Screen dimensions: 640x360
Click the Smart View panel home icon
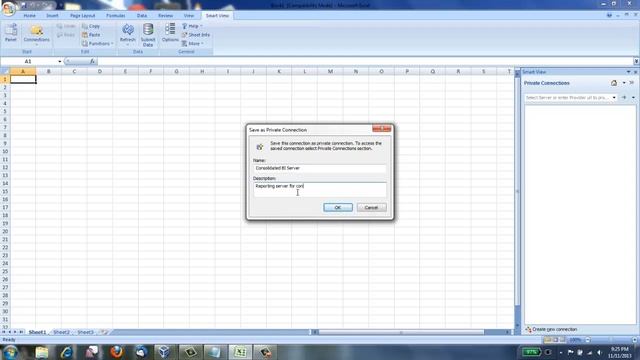tap(614, 83)
